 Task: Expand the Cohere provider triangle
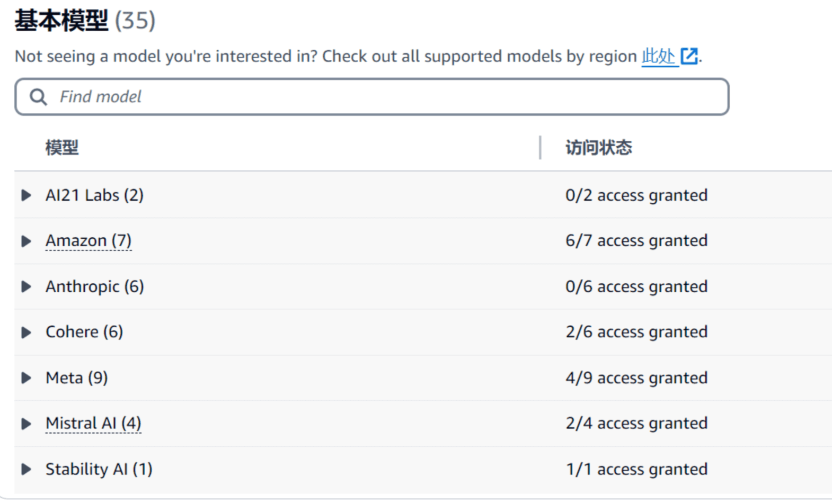coord(26,332)
